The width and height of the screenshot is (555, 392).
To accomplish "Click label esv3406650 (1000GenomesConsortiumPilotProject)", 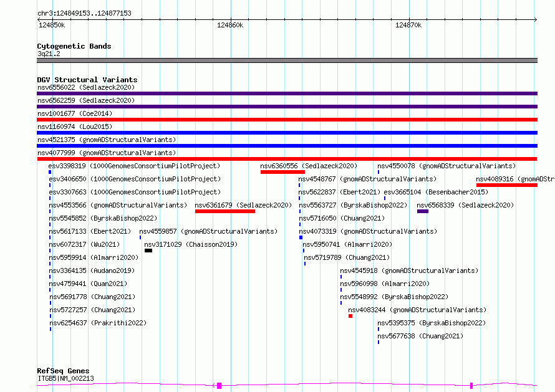I will tap(135, 179).
